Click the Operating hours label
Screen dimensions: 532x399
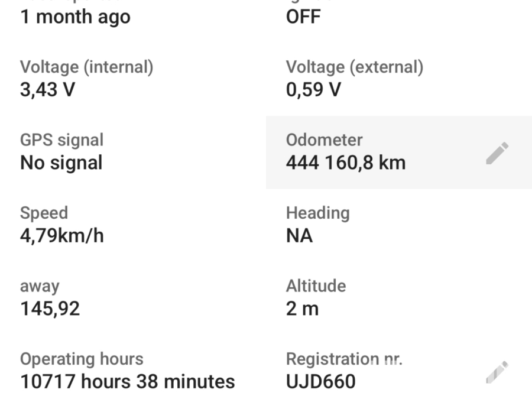coord(82,359)
